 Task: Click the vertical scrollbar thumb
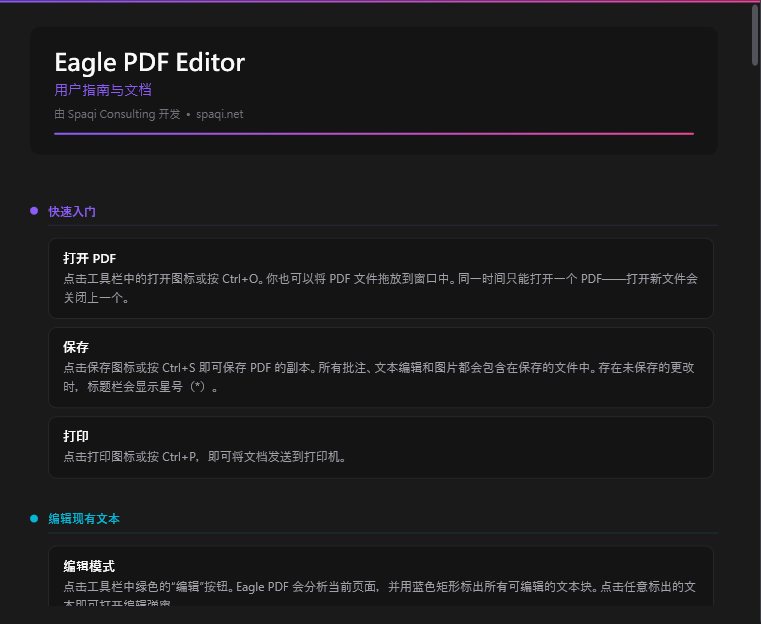tap(755, 35)
